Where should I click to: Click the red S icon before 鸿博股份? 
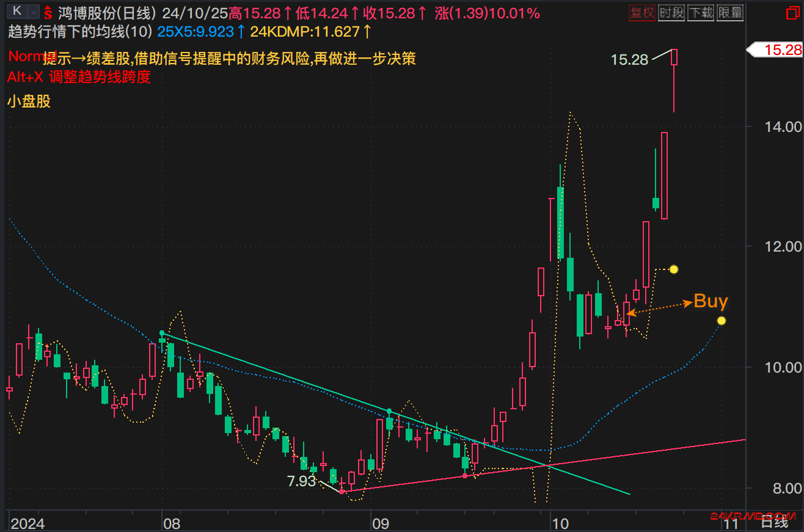pyautogui.click(x=48, y=12)
